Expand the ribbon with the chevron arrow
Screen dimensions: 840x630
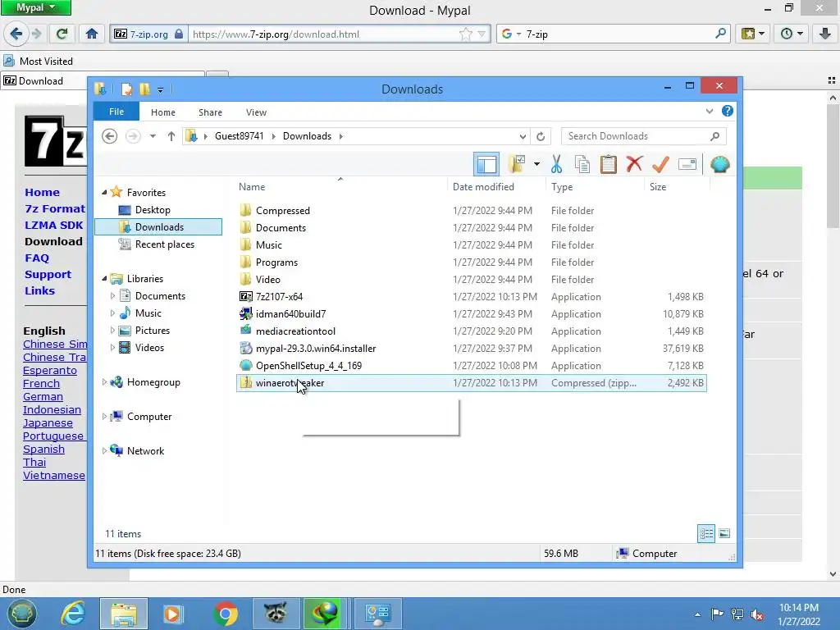tap(710, 112)
